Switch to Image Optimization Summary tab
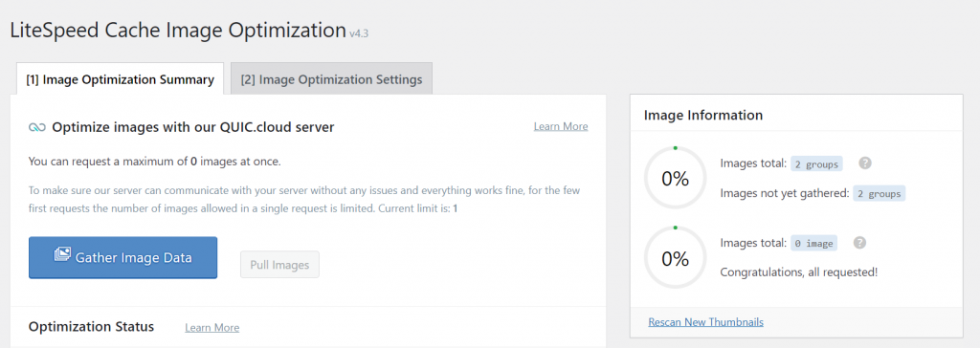This screenshot has width=980, height=348. tap(120, 79)
